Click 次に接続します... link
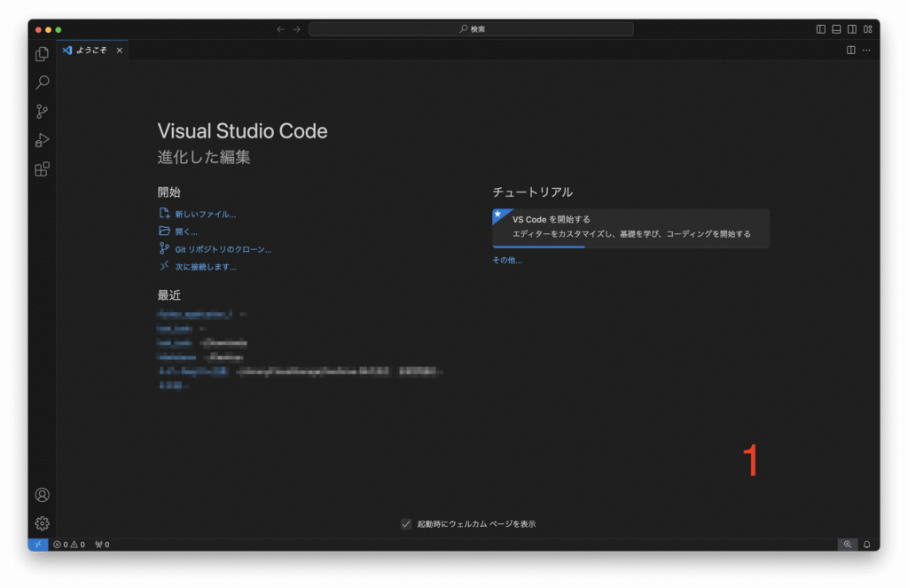 point(206,267)
